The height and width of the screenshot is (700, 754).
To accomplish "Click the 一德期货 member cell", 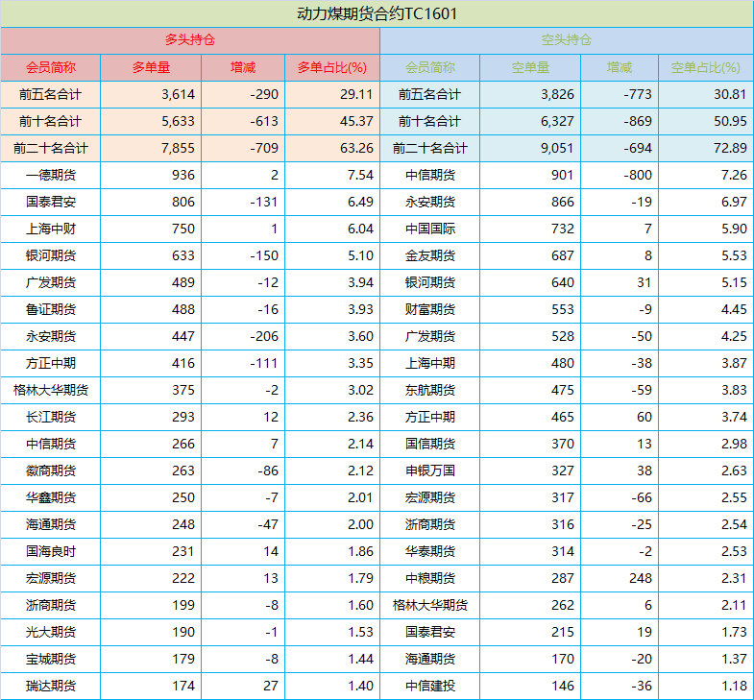I will (51, 175).
